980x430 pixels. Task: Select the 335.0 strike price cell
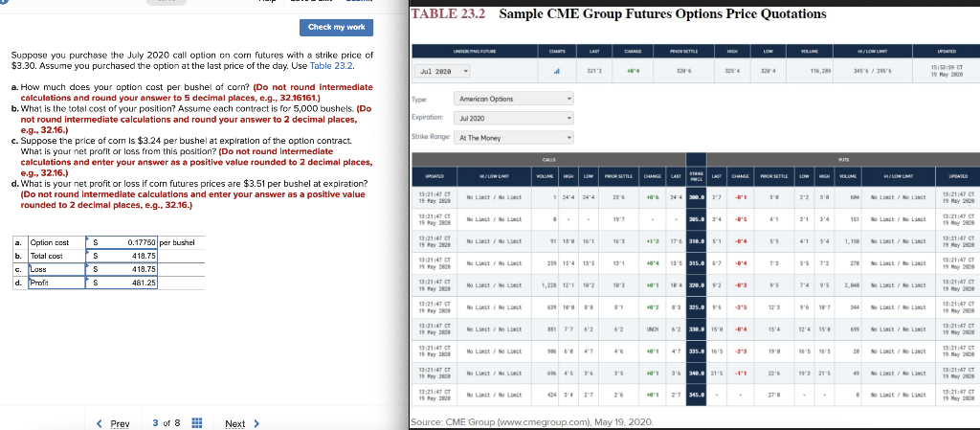pos(697,351)
